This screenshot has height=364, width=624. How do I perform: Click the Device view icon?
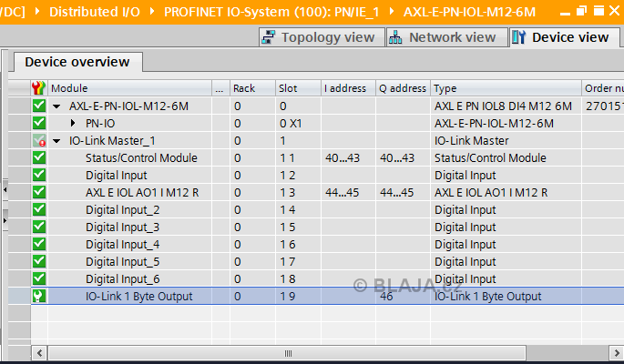coord(519,37)
